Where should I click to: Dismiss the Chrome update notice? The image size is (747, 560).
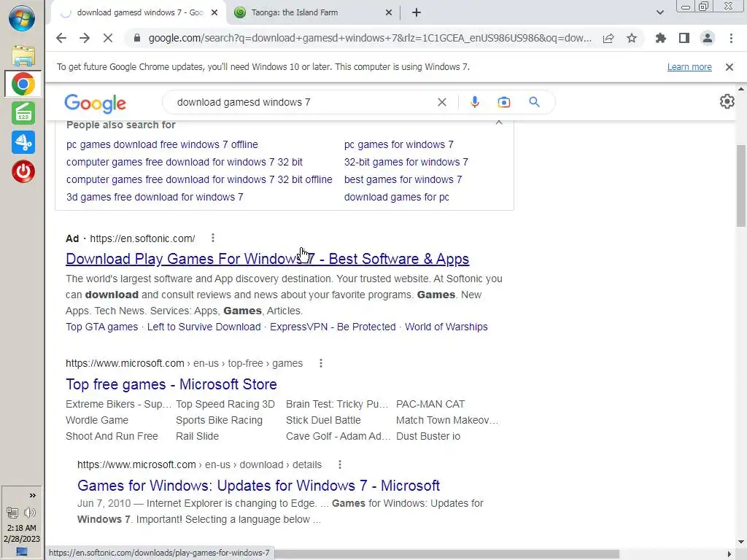[729, 67]
